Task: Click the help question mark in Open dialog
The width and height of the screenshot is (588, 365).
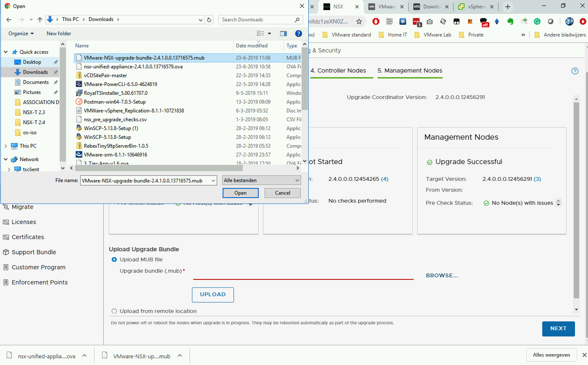Action: [x=298, y=34]
